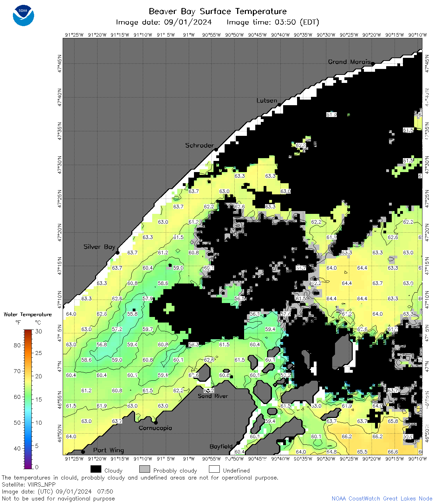Click the title 'Beaver Bay Surface Temperature'
Image resolution: width=436 pixels, height=504 pixels.
coord(218,11)
